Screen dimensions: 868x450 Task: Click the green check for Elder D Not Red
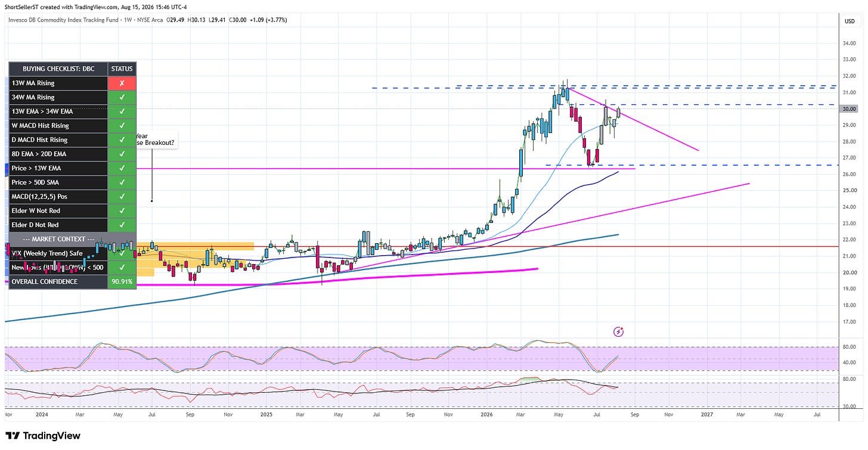122,225
